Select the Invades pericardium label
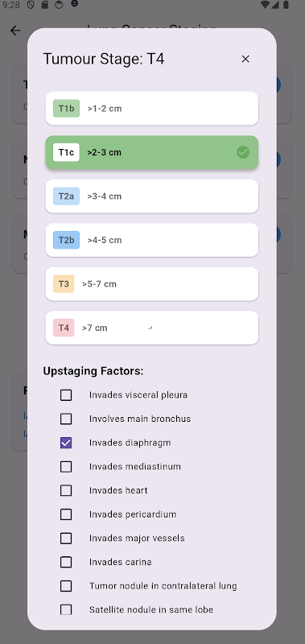The image size is (305, 644). [x=133, y=514]
